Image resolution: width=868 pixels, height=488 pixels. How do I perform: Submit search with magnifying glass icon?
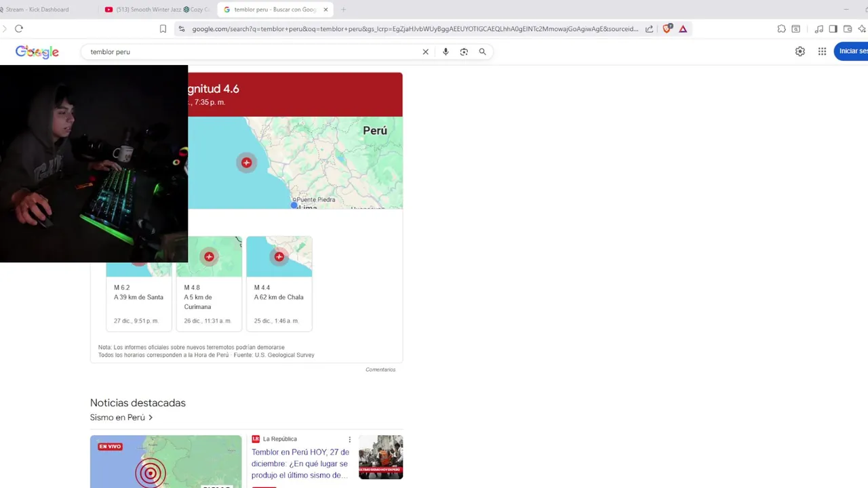(x=483, y=52)
